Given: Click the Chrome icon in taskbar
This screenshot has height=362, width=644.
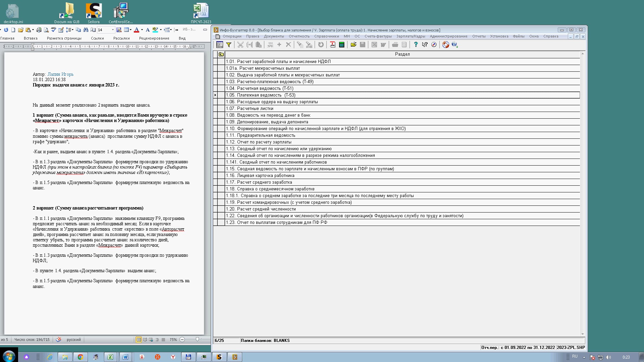Looking at the screenshot, I should coord(80,357).
